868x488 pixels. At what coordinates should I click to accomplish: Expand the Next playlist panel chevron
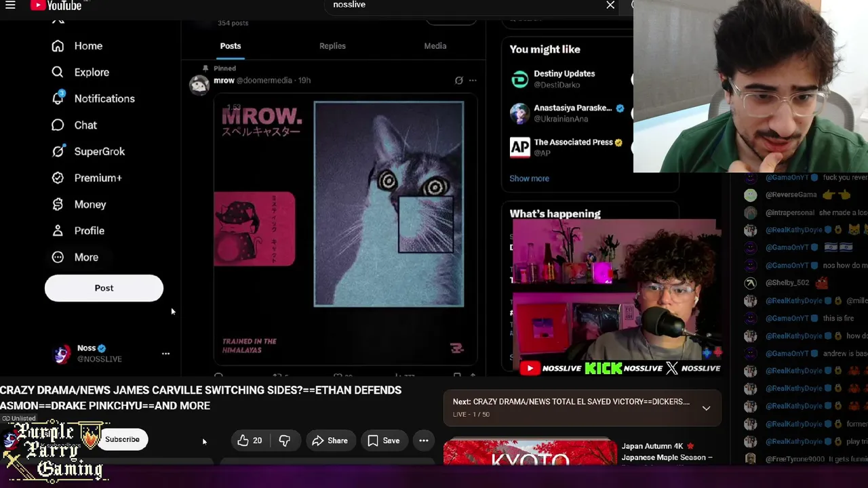(706, 408)
